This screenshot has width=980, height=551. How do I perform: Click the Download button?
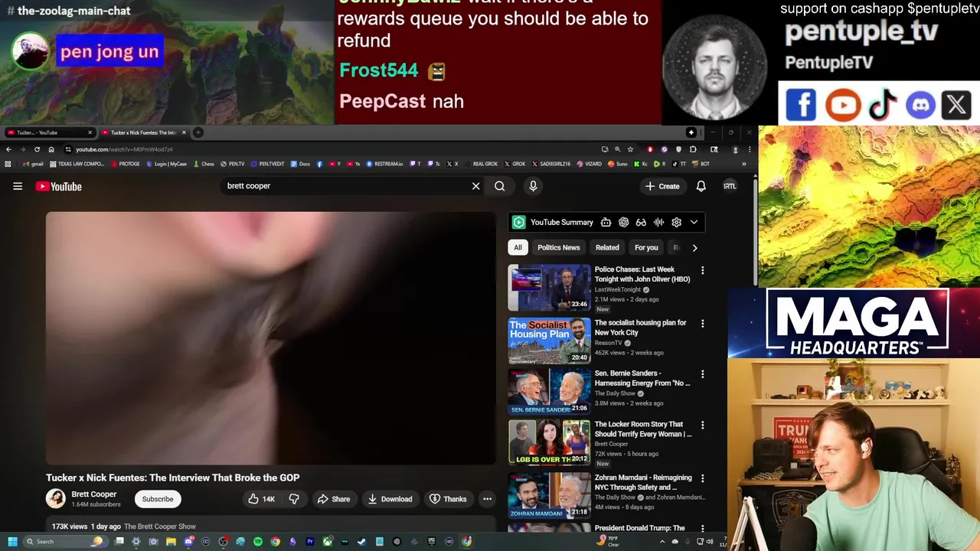click(x=390, y=499)
